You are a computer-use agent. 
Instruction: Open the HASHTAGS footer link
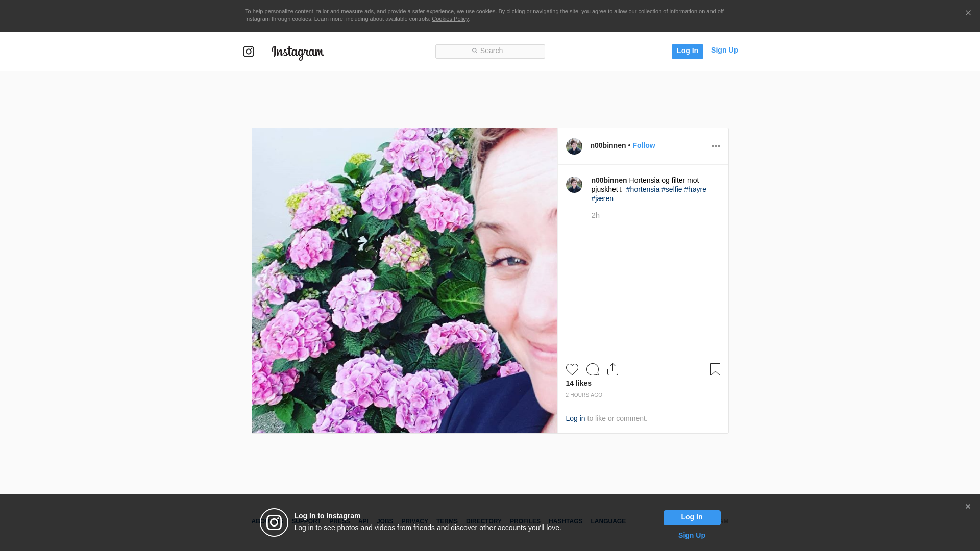(566, 521)
